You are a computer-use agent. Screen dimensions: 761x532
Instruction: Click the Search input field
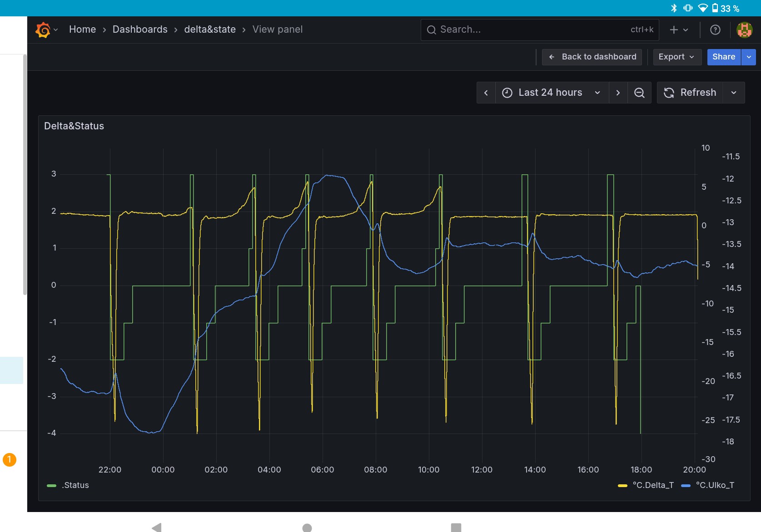[532, 30]
